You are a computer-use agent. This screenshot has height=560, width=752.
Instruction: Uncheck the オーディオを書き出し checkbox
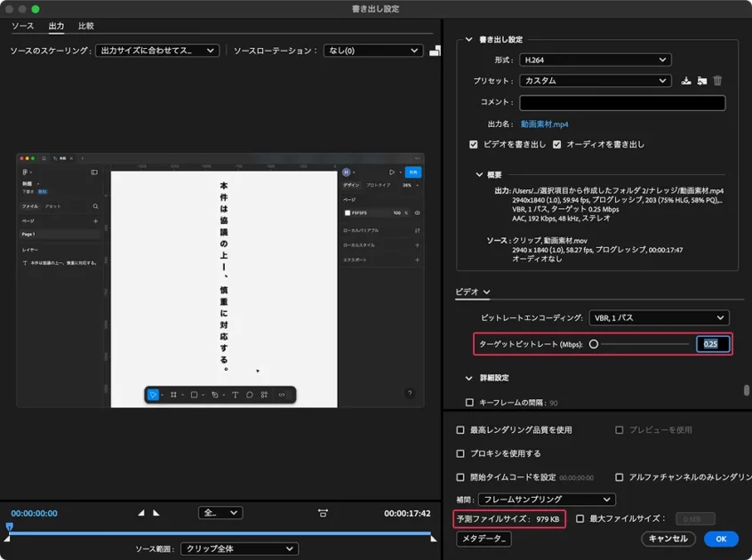557,144
